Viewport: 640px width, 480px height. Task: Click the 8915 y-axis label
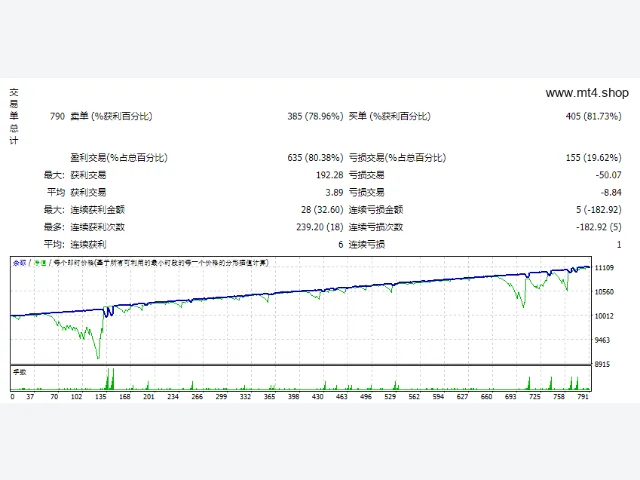[x=602, y=364]
